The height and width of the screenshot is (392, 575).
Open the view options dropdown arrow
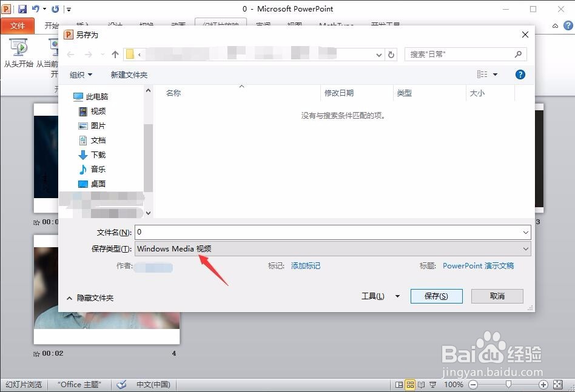tap(495, 75)
